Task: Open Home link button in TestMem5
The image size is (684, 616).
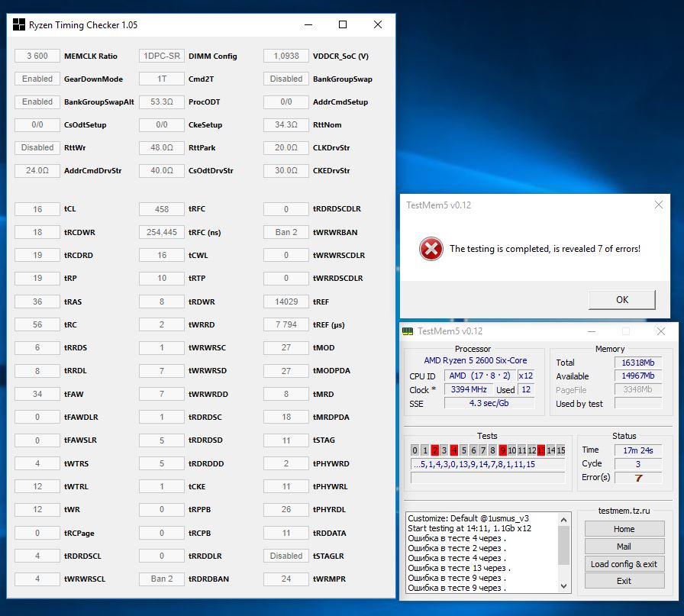Action: (624, 529)
